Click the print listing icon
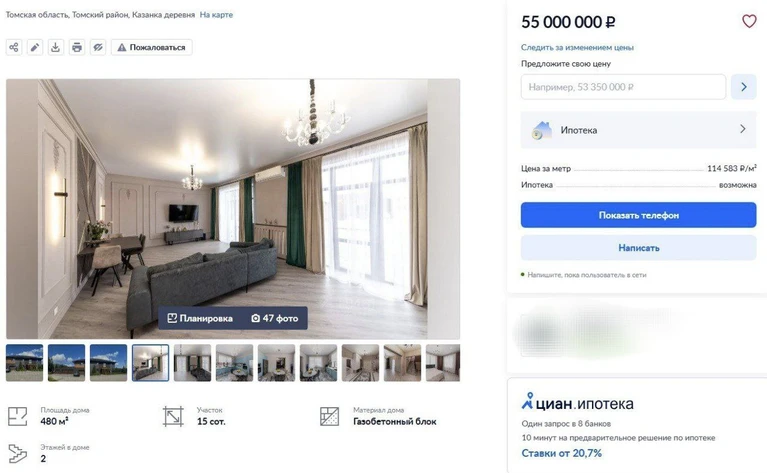 [x=77, y=47]
